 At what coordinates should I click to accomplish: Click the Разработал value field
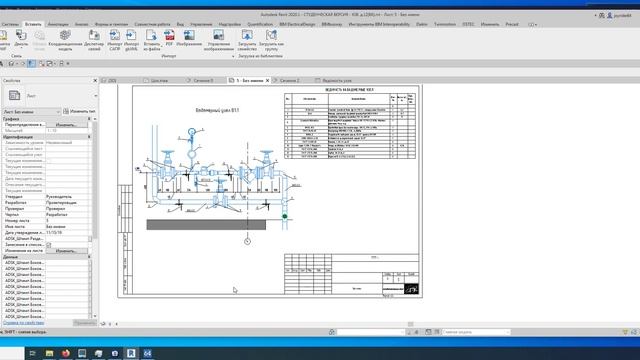(67, 203)
